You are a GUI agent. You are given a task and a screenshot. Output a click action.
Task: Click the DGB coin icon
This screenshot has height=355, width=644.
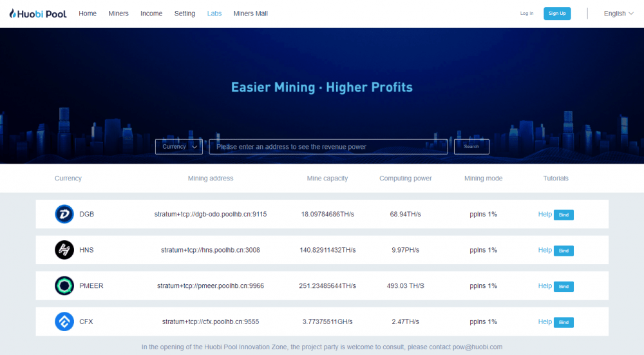coord(64,214)
